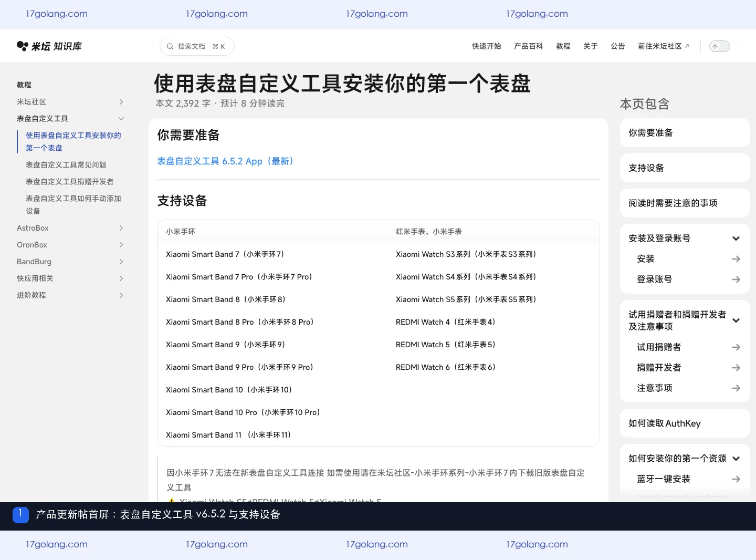The image size is (756, 560).
Task: Open 表盘自定义工具 6.5.2 App download link
Action: click(x=225, y=161)
